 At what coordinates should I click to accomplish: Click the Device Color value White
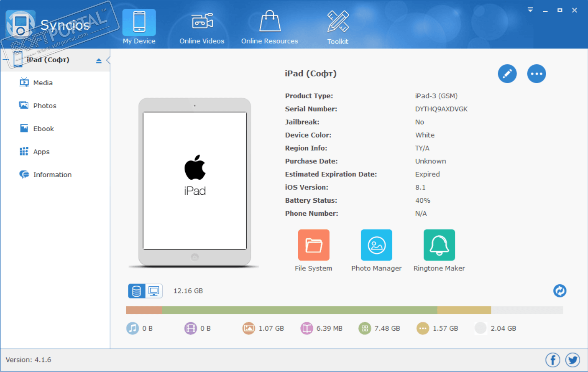coord(425,135)
